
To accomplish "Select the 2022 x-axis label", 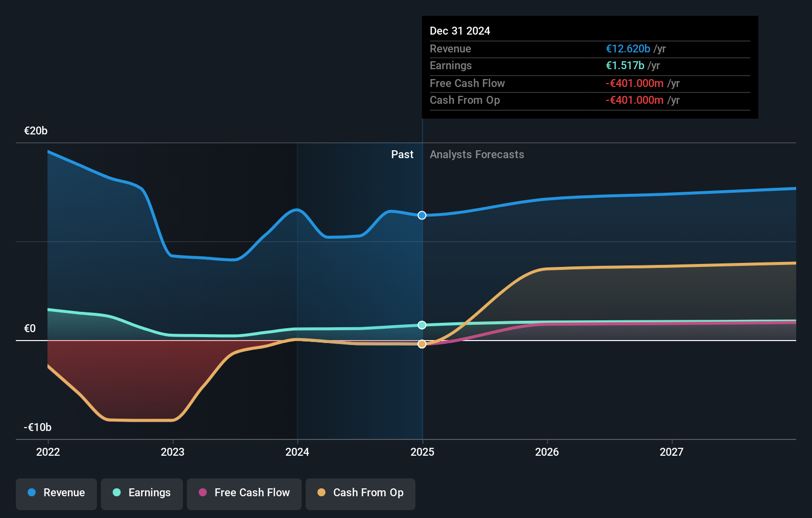I will coord(48,452).
